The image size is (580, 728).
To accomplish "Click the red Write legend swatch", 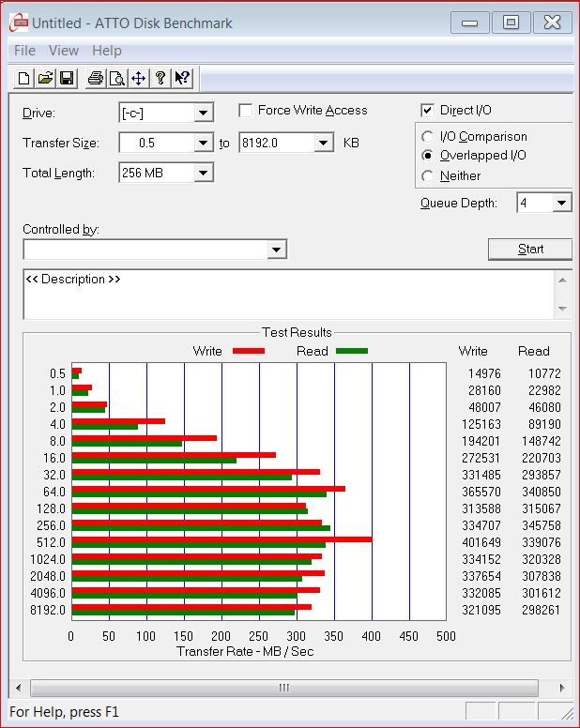I will 249,351.
